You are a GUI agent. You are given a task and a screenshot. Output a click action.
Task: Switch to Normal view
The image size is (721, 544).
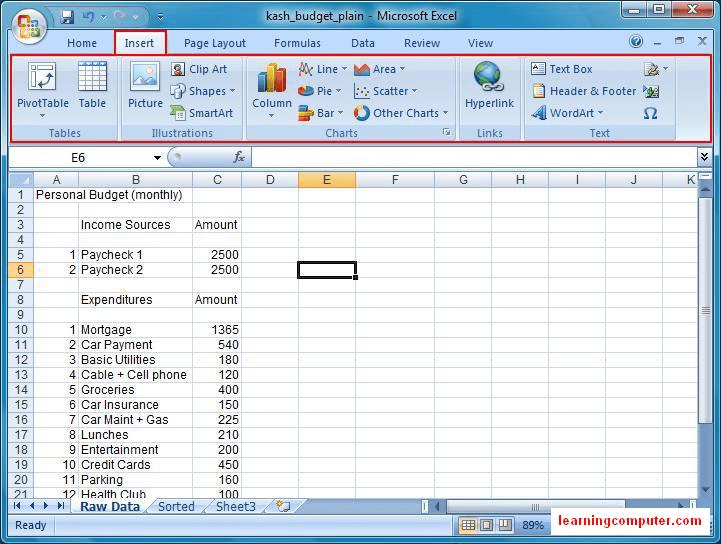click(468, 525)
